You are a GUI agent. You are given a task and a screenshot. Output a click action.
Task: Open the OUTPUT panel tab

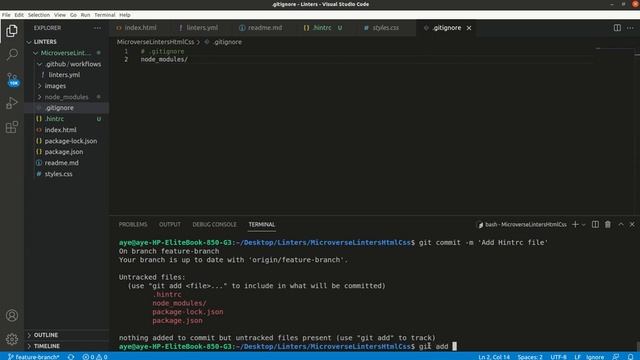[x=170, y=224]
